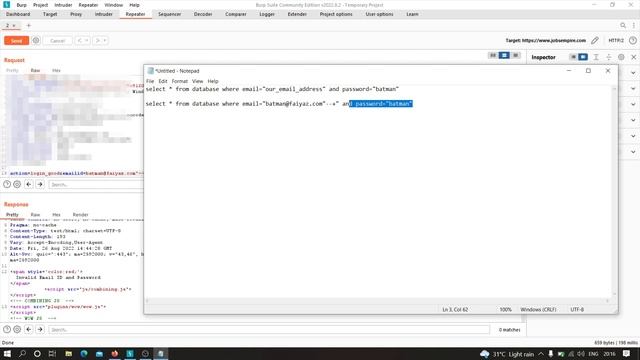Click response search help icon
The height and width of the screenshot is (360, 640).
(7, 329)
